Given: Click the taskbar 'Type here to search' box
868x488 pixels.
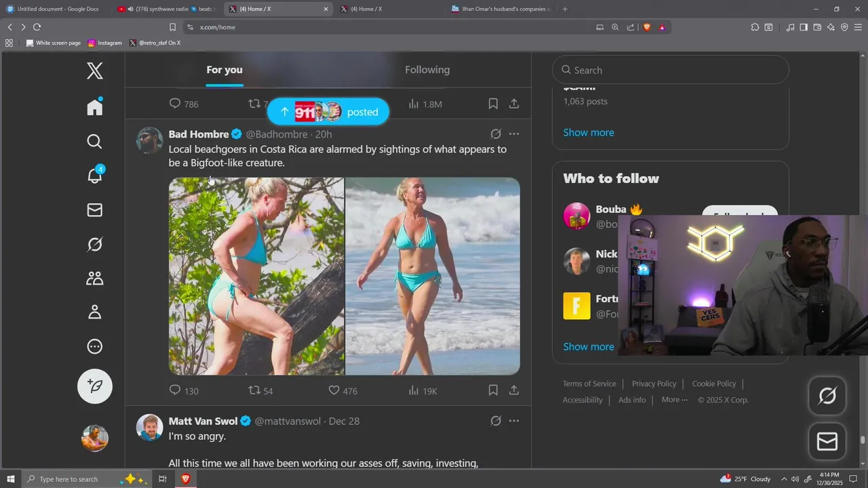Looking at the screenshot, I should coord(85,479).
